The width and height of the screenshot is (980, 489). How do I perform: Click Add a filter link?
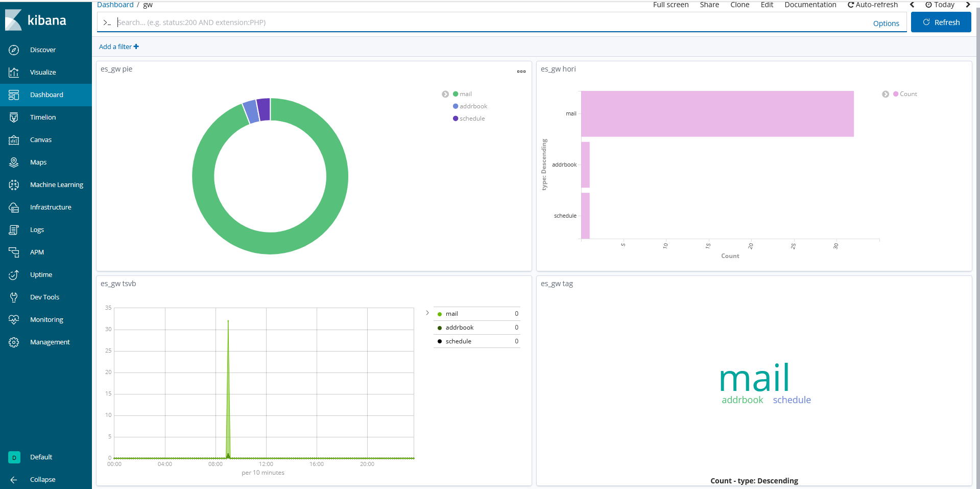[x=119, y=46]
